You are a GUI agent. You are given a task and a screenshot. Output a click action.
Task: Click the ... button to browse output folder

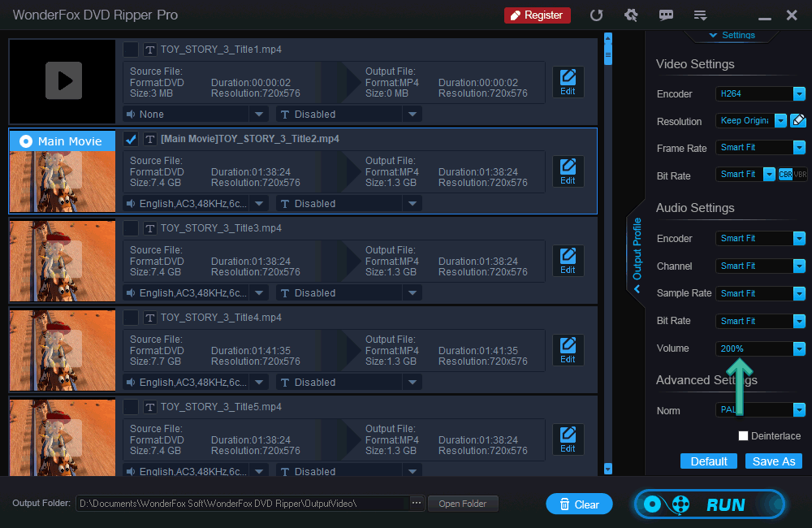[x=416, y=503]
